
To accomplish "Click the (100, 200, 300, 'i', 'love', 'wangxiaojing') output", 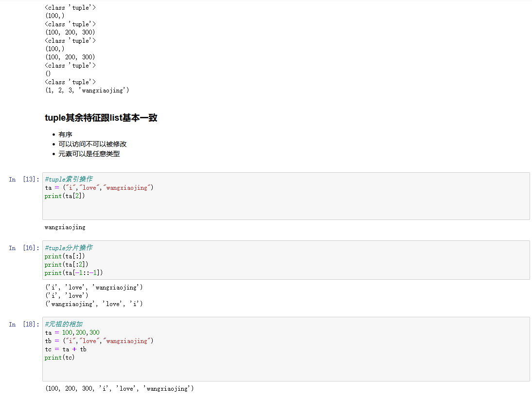I will point(120,389).
